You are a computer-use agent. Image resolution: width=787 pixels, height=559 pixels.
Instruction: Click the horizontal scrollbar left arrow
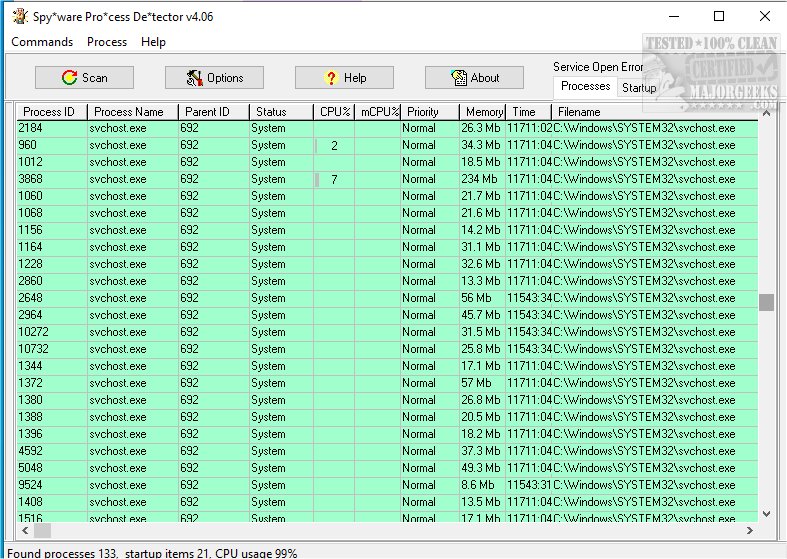[25, 530]
